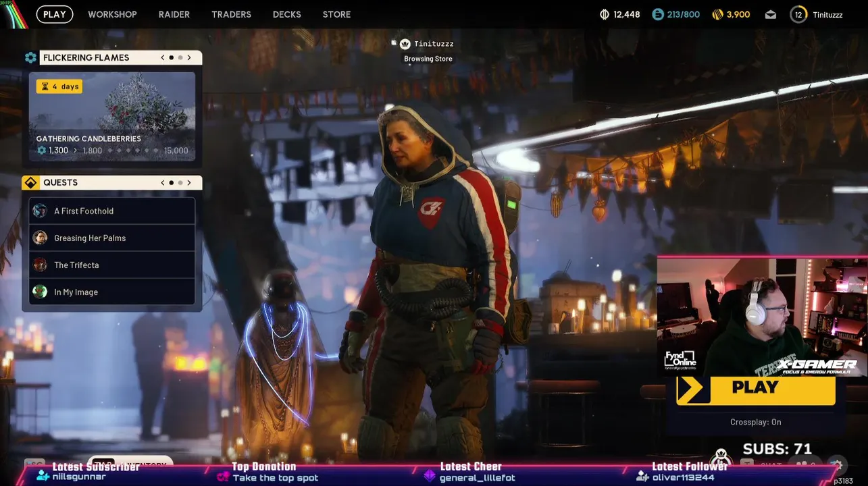Click the Browsing Store status text
The image size is (868, 486).
tap(428, 59)
